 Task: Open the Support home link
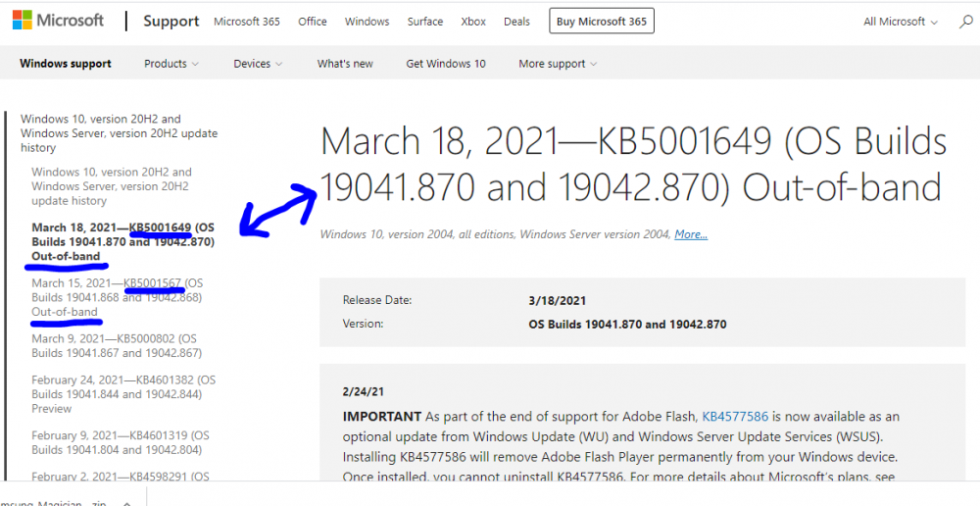(x=171, y=22)
